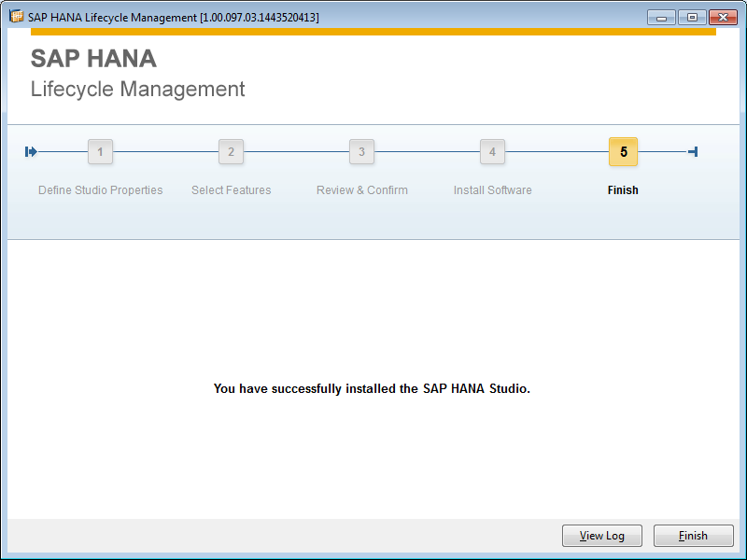This screenshot has width=747, height=560.
Task: Click step 3 numbered box
Action: coord(361,151)
